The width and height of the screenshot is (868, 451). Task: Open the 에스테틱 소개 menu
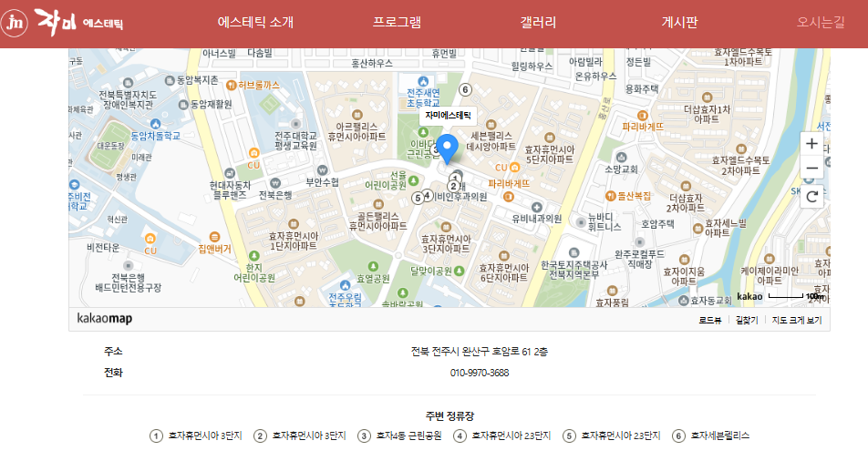point(255,22)
